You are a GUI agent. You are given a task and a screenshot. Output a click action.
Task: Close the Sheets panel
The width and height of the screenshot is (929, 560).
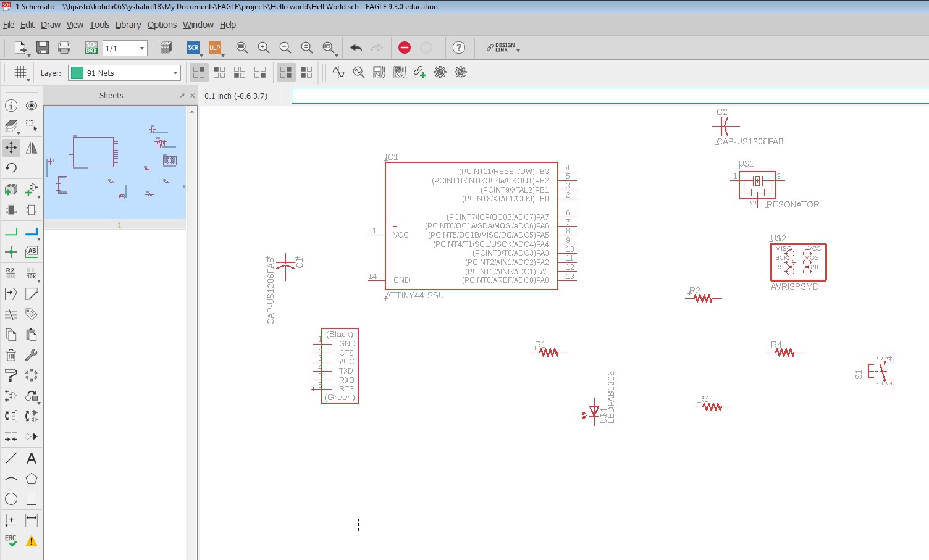(192, 96)
